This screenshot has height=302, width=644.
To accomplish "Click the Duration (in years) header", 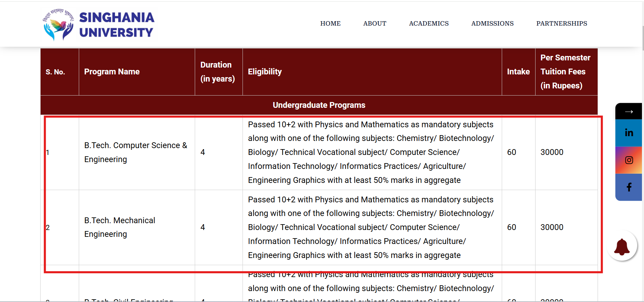I will (x=219, y=72).
